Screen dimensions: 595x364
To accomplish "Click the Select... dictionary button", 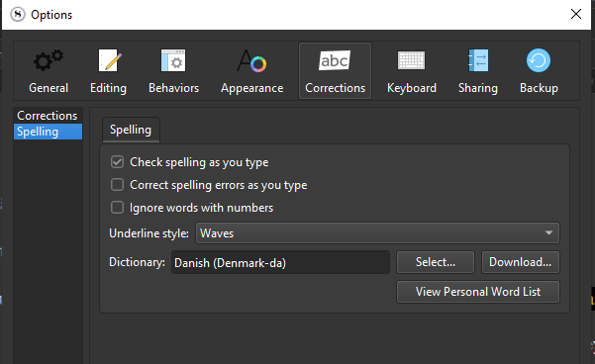I will (x=436, y=262).
